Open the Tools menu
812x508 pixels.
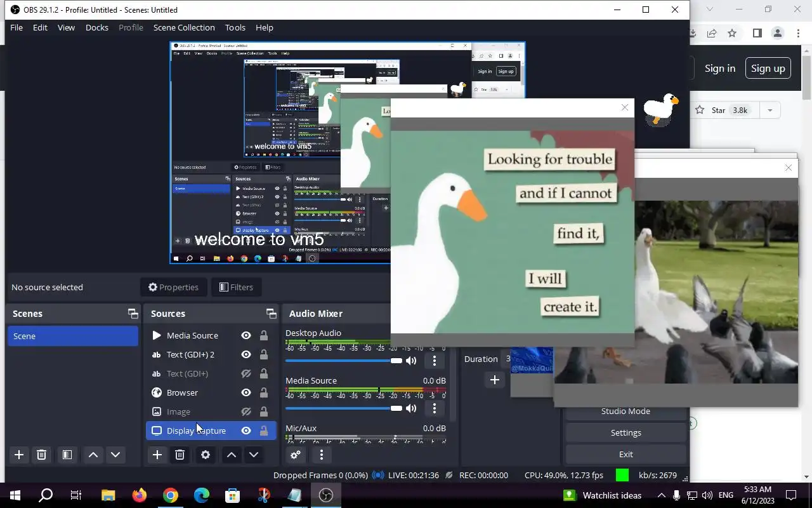coord(235,27)
